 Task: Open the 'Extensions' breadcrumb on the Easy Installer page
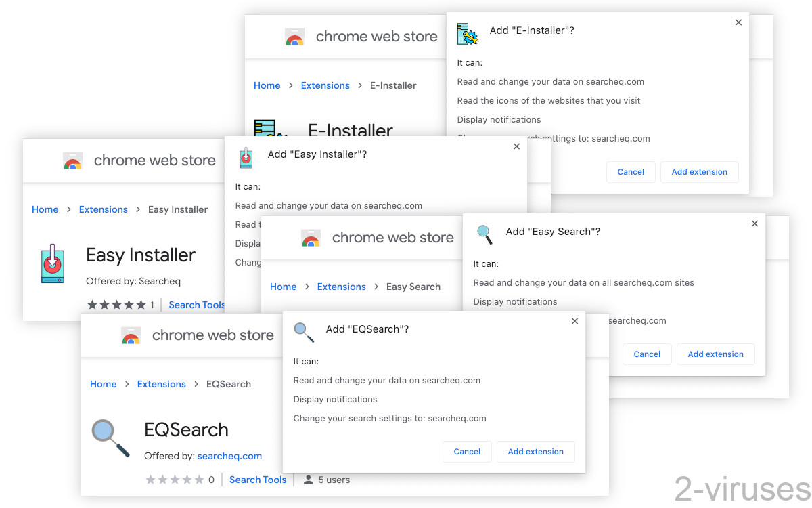(x=103, y=209)
